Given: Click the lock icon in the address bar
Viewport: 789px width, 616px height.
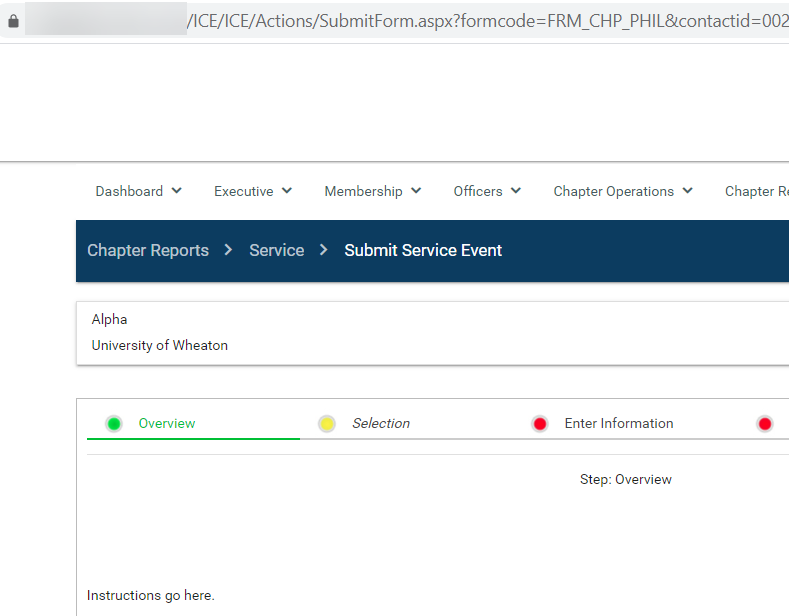Looking at the screenshot, I should pyautogui.click(x=13, y=21).
